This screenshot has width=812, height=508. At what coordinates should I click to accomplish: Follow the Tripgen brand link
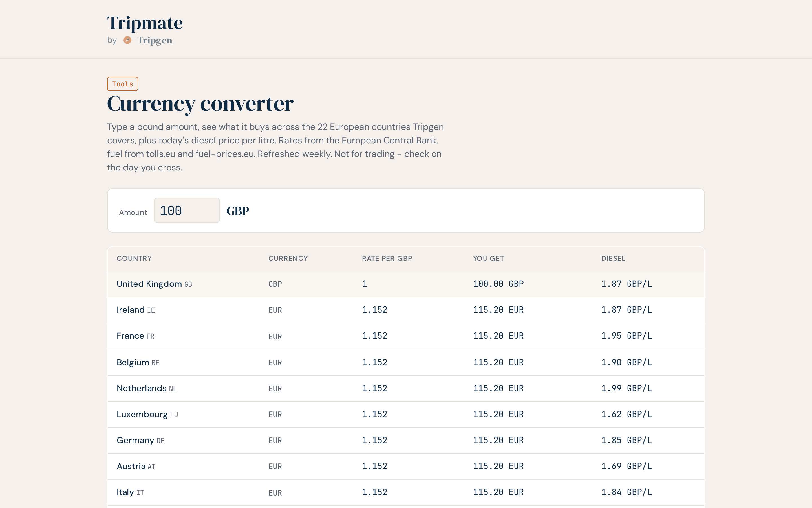pyautogui.click(x=154, y=40)
